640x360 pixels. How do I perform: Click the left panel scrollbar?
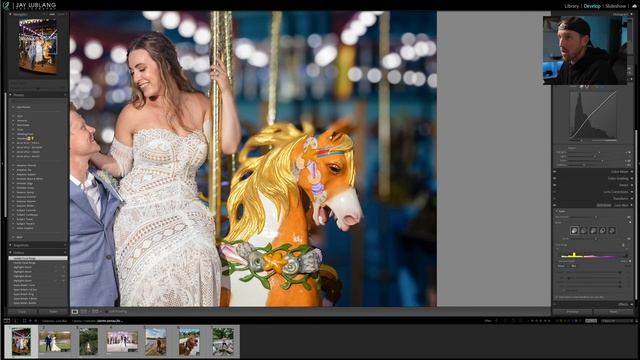pyautogui.click(x=5, y=155)
